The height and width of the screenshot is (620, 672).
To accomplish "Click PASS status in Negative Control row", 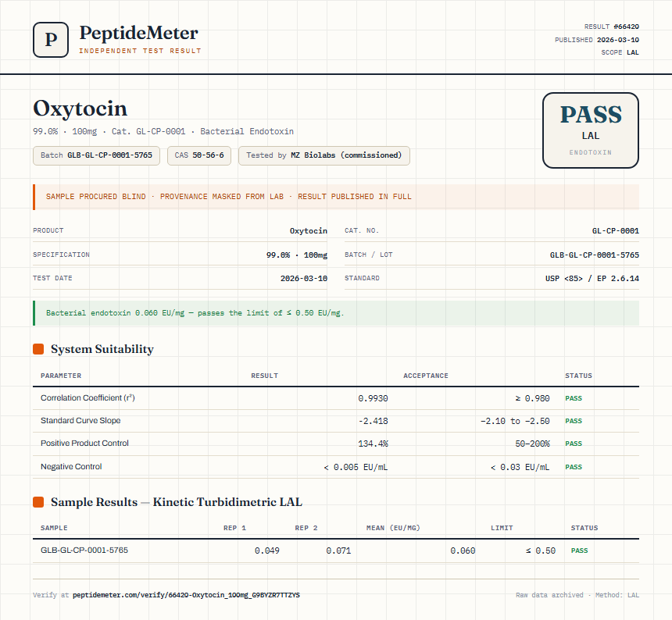I will pos(574,467).
